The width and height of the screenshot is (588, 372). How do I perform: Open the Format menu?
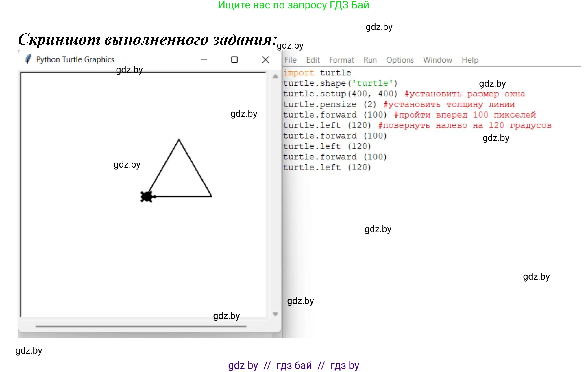(341, 60)
